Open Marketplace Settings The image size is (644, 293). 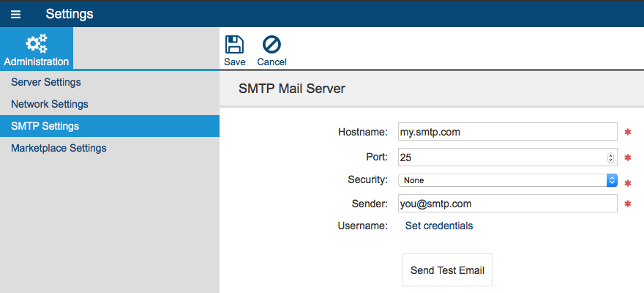click(59, 148)
